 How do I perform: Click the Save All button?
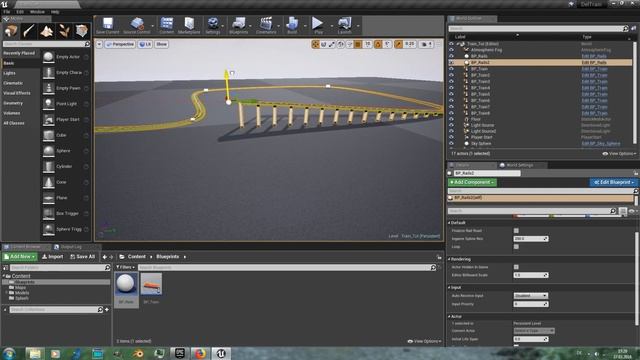[x=82, y=257]
